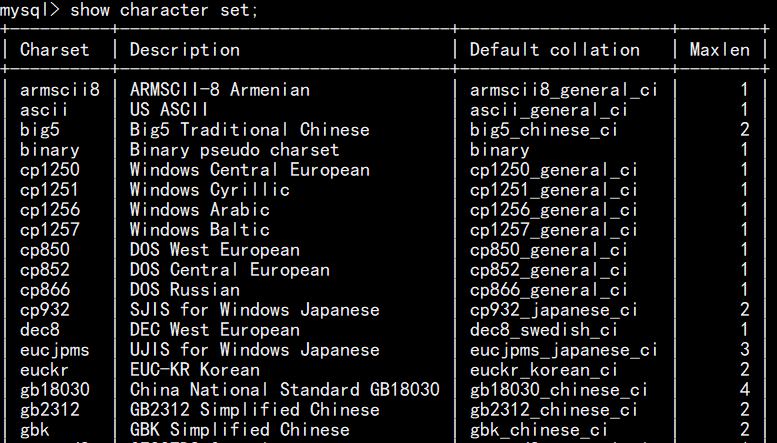The image size is (777, 443).
Task: Click the gb18030 charset cell
Action: 55,390
